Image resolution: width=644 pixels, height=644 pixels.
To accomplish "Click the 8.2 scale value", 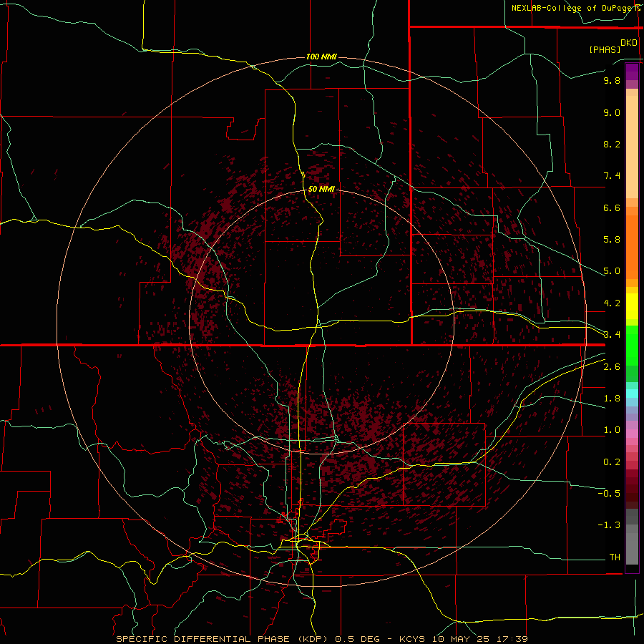I will [612, 144].
